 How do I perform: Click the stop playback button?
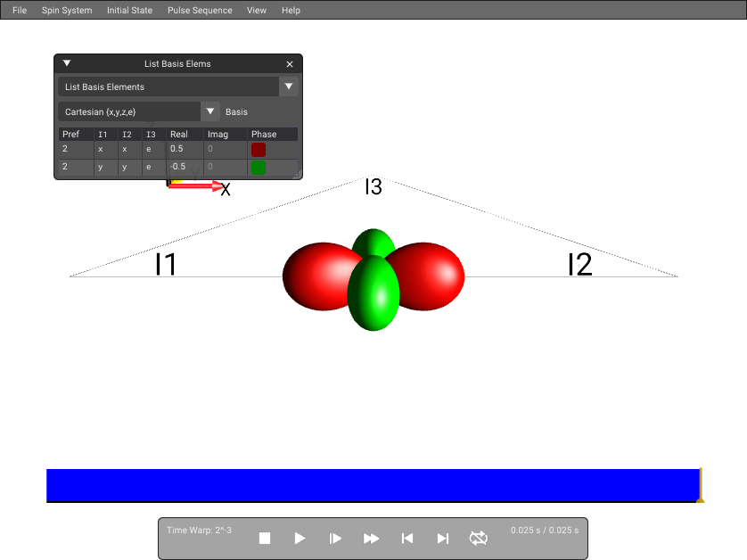[x=265, y=538]
